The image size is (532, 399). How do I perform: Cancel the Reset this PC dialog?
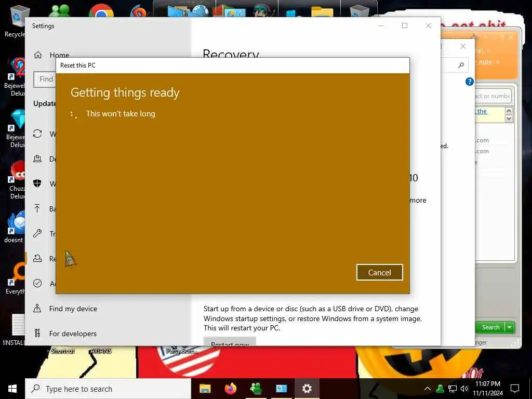point(379,272)
